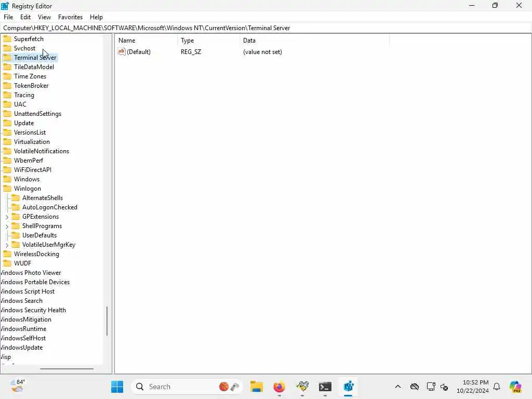Image resolution: width=532 pixels, height=399 pixels.
Task: Select the Windows Security Health key
Action: pyautogui.click(x=33, y=310)
